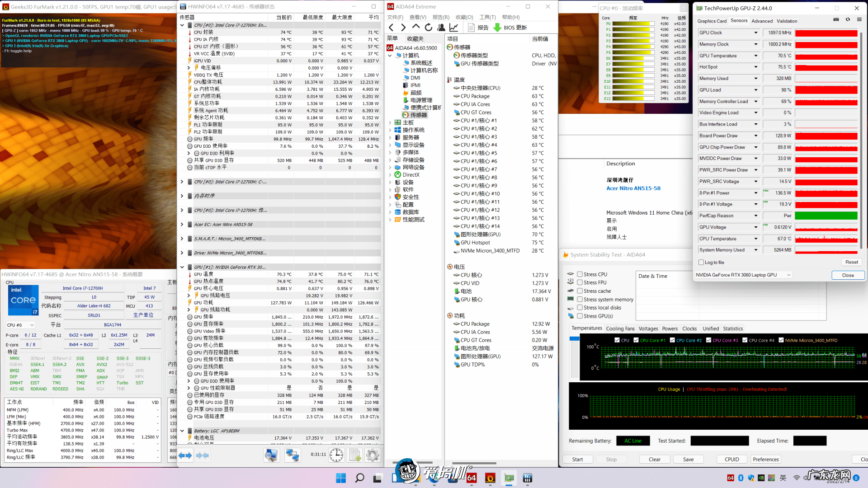Enable Stress GPU(s) checkbox
Screen dimensions: 868x488
[580, 316]
